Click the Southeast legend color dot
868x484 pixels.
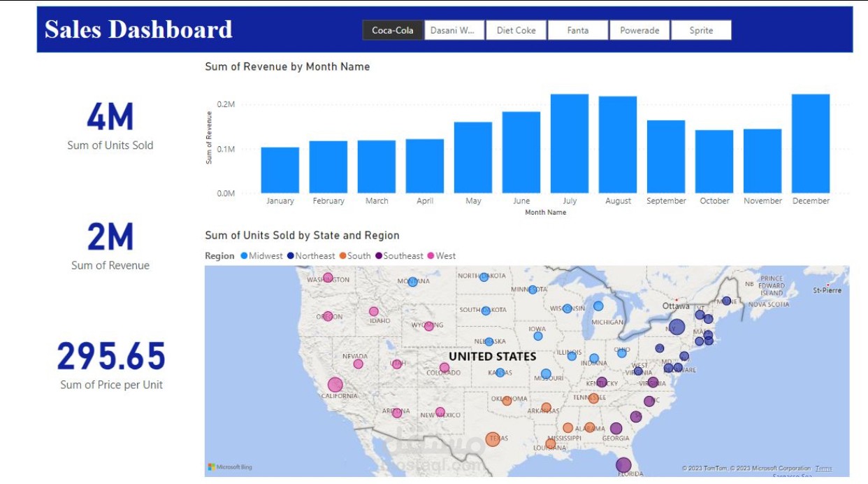click(x=379, y=256)
